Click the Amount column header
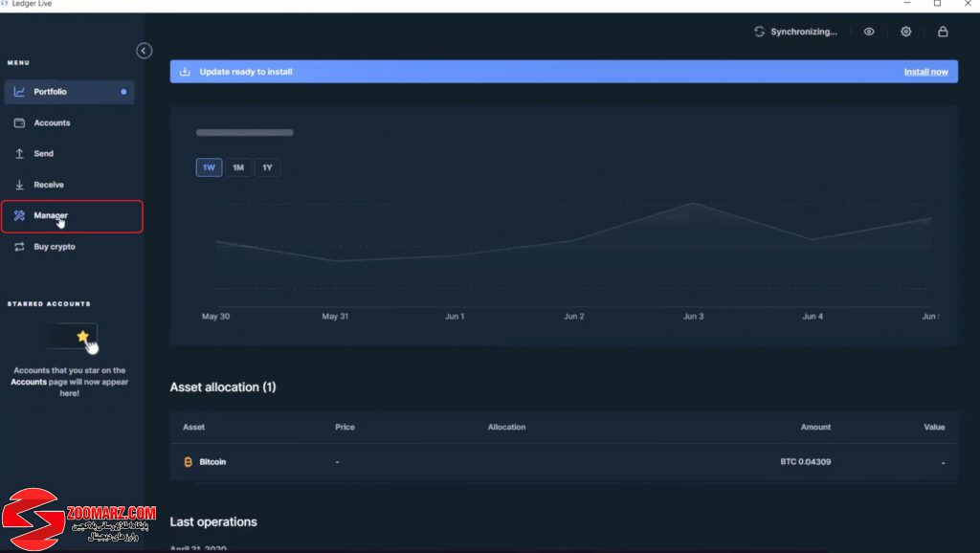This screenshot has width=980, height=553. pos(815,428)
